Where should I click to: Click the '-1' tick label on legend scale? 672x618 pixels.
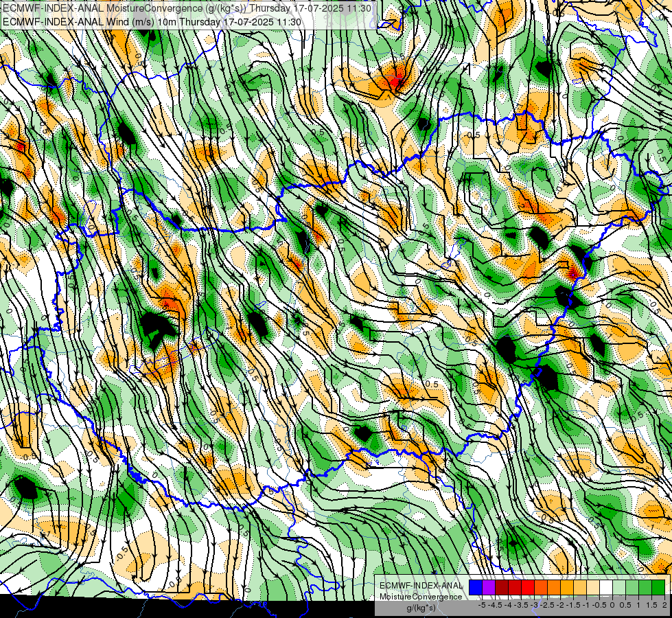pos(586,605)
